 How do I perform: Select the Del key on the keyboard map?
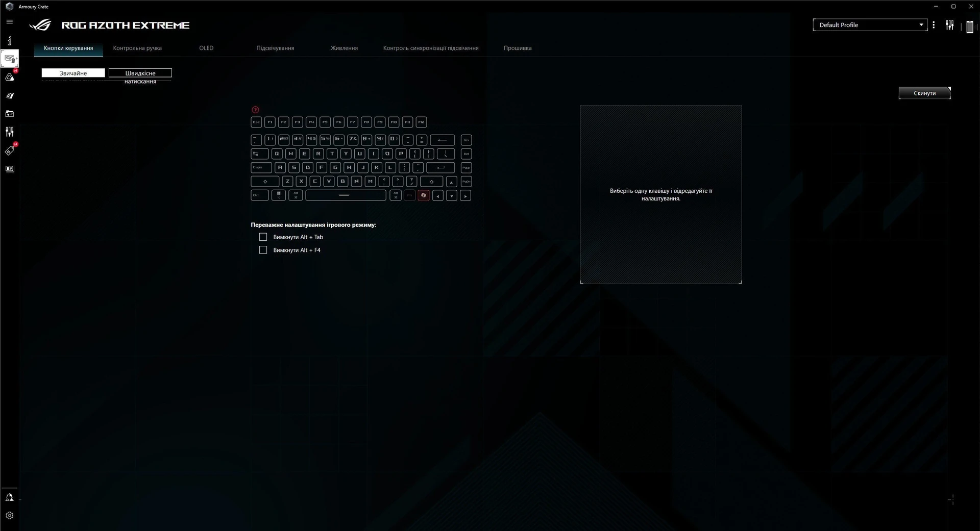[466, 154]
